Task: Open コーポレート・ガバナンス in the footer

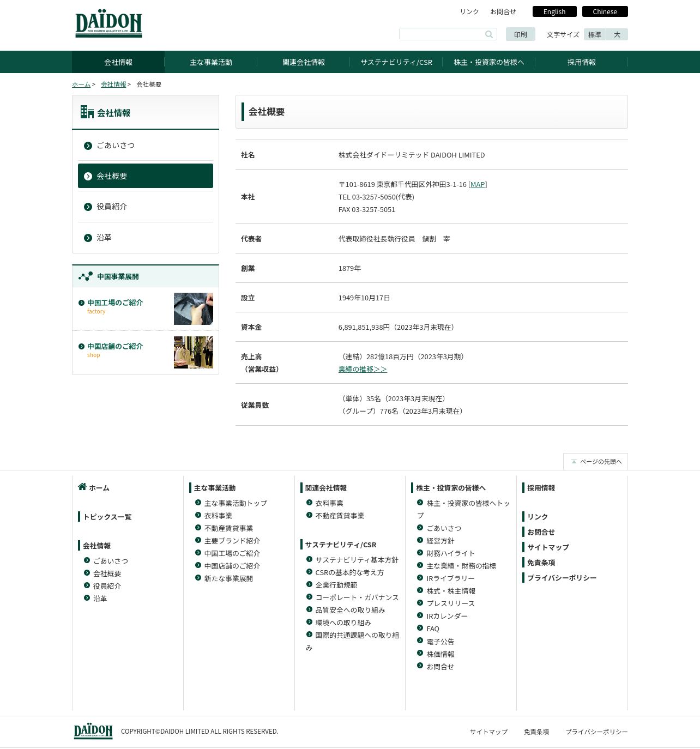Action: point(357,597)
